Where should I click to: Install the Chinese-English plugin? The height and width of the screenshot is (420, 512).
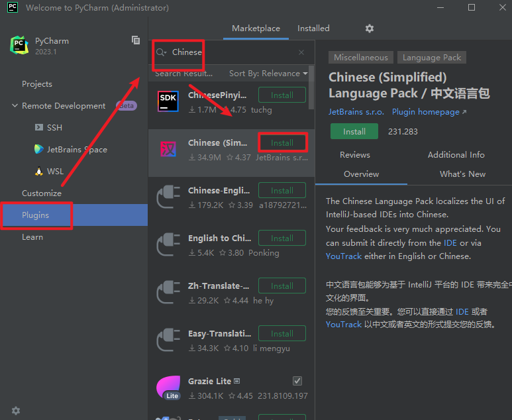point(282,190)
